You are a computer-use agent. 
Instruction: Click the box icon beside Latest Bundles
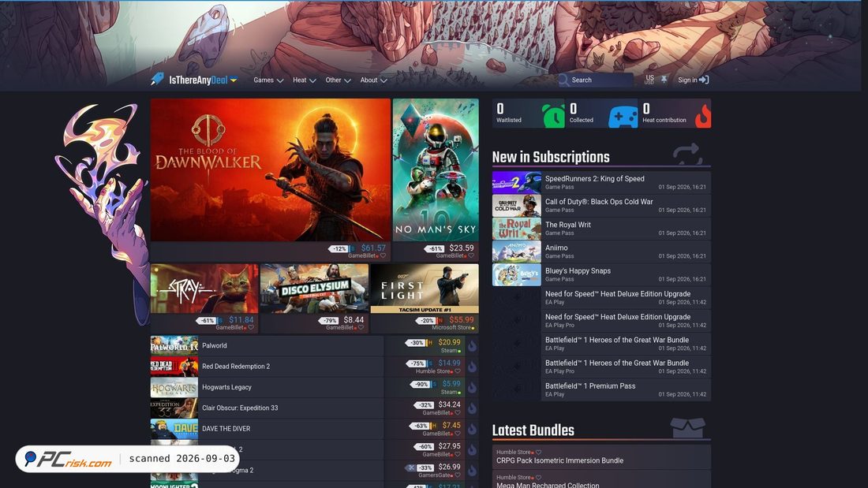687,428
